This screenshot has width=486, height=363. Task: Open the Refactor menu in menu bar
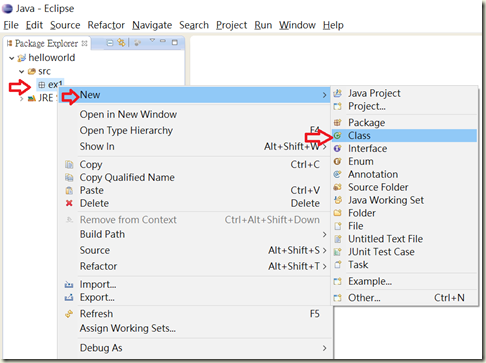pyautogui.click(x=106, y=25)
